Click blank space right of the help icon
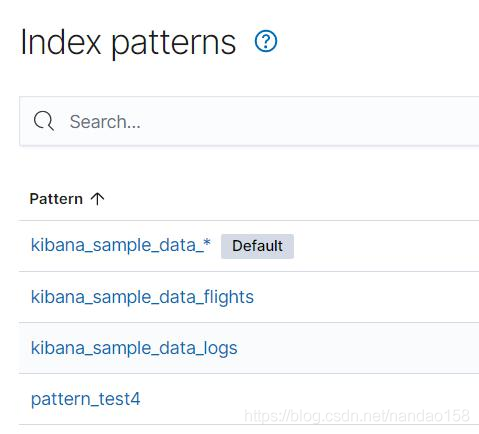 click(377, 41)
